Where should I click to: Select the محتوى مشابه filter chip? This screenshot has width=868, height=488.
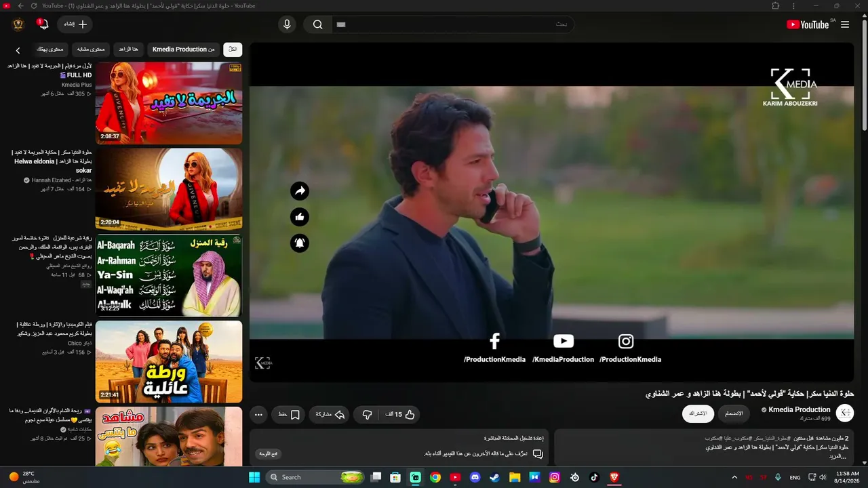[91, 49]
